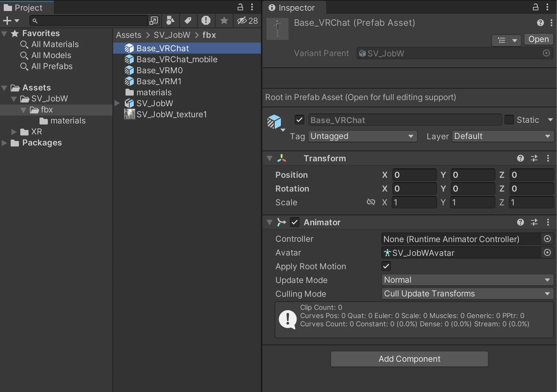Click the Add Component button

409,359
